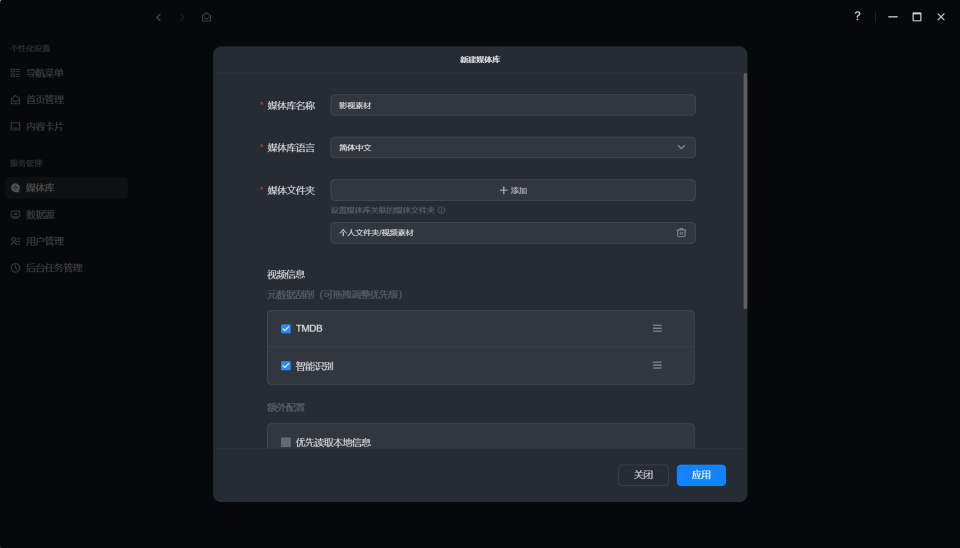Click the info icon beside folder hint
Image resolution: width=960 pixels, height=548 pixels.
point(441,210)
